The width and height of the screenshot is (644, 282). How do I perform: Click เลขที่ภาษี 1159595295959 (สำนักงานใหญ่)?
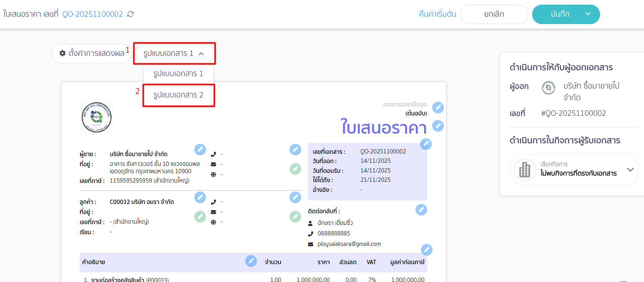[x=150, y=181]
